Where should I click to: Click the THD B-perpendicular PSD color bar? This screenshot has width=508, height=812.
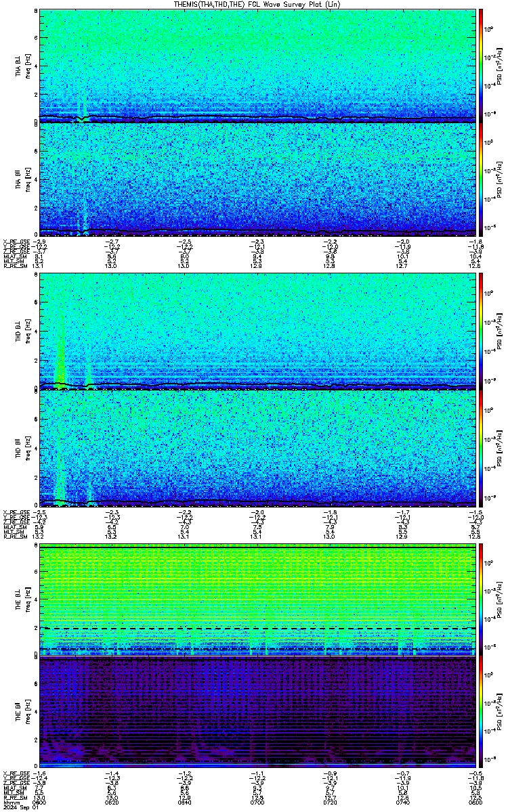(x=481, y=330)
